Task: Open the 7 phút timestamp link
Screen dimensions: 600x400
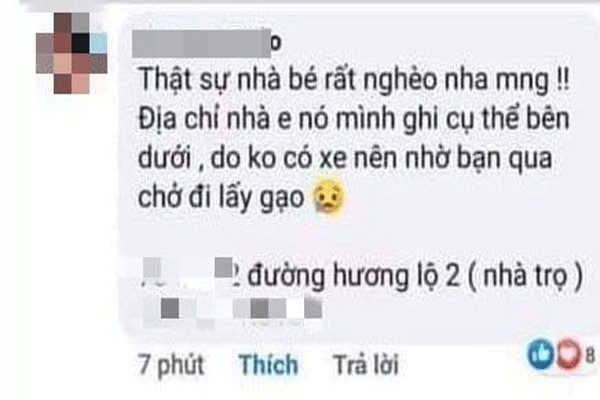Action: [x=171, y=364]
